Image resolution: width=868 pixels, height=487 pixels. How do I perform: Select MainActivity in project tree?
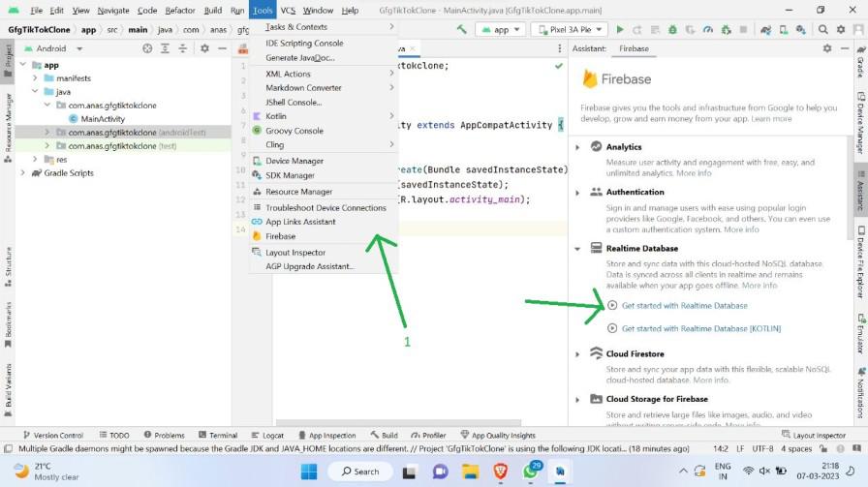click(103, 119)
